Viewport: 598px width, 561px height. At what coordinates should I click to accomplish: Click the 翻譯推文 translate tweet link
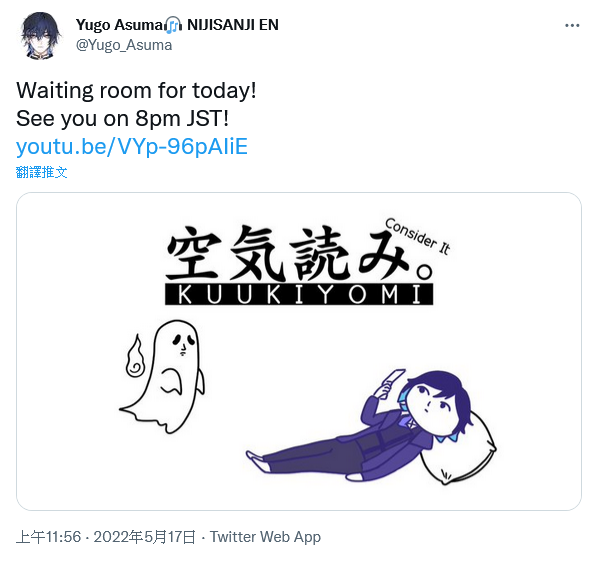42,172
